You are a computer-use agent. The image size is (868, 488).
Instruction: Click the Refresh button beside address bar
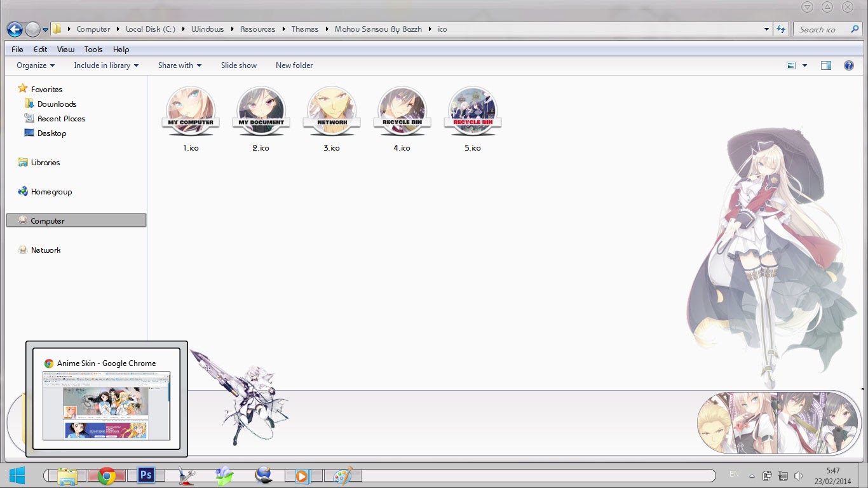tap(782, 29)
